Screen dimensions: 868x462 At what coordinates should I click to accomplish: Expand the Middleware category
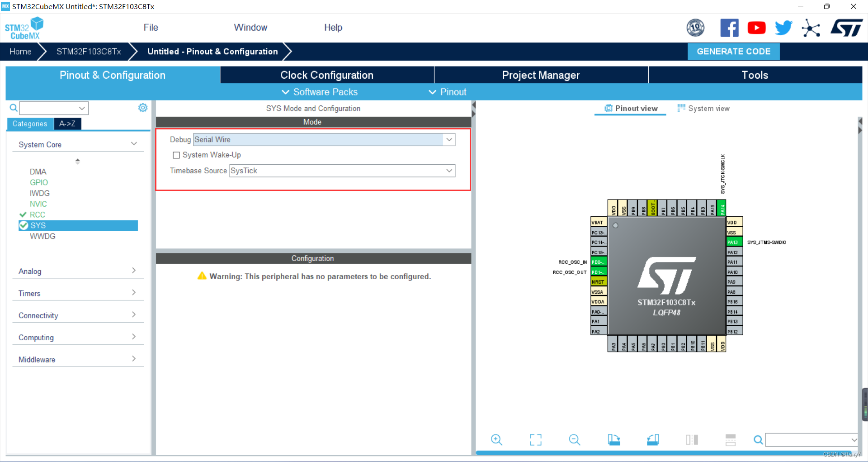(78, 359)
